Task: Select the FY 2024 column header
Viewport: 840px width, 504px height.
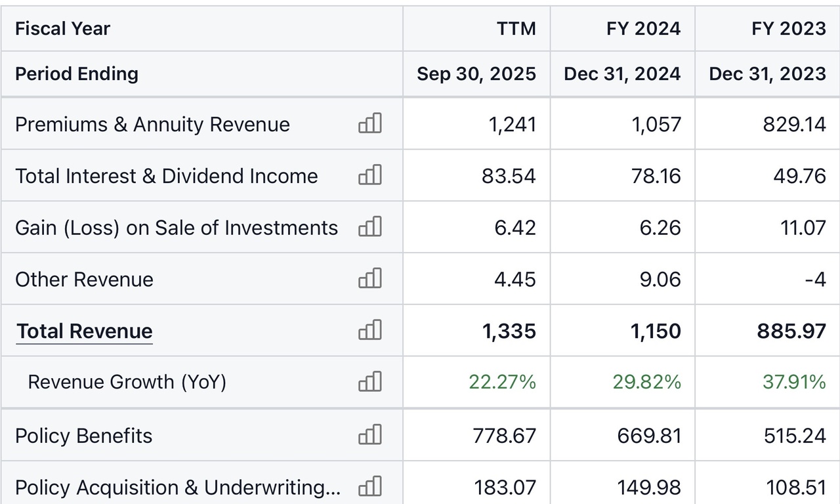Action: pos(643,29)
